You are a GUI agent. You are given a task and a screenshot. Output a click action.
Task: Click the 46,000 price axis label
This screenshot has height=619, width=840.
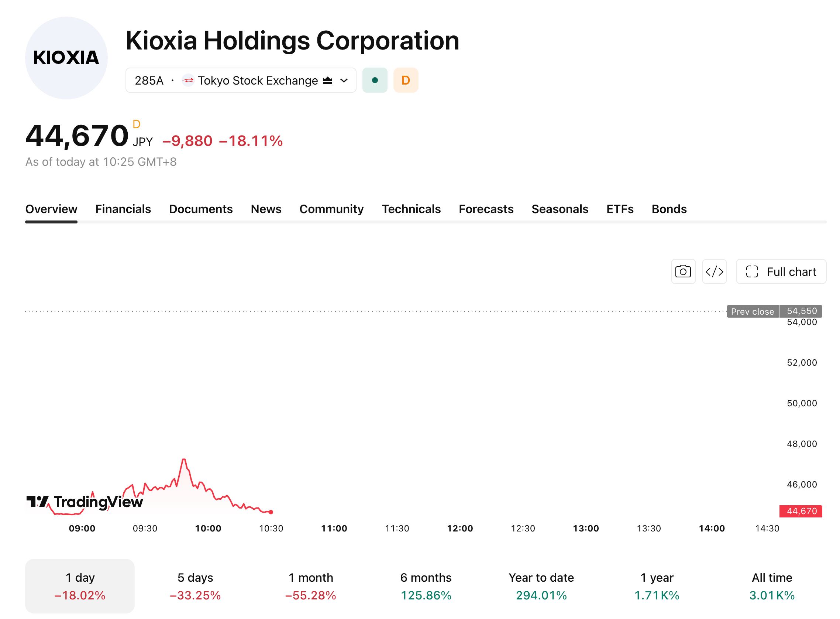pyautogui.click(x=802, y=485)
